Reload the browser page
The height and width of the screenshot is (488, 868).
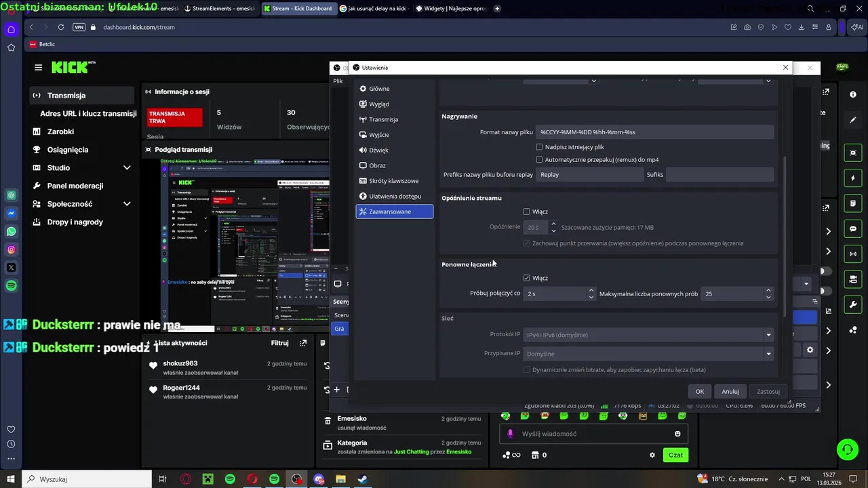[x=61, y=27]
